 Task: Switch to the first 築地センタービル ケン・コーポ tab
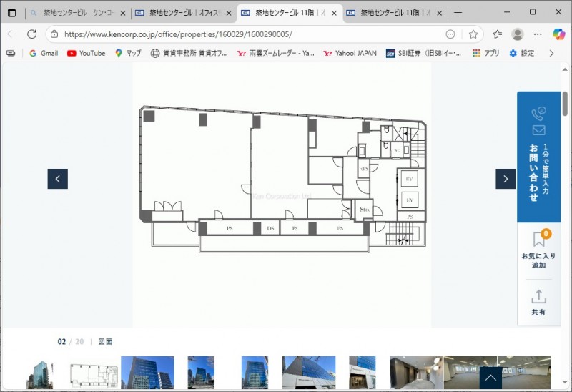click(x=77, y=13)
